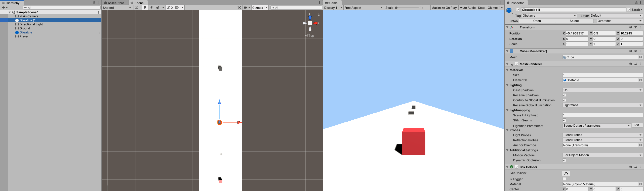The width and height of the screenshot is (644, 191).
Task: Toggle the scene grid visibility icon
Action: point(177,8)
